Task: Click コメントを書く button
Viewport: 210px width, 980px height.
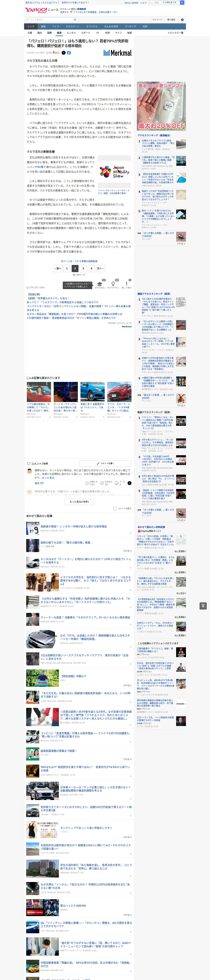Action: pyautogui.click(x=105, y=463)
